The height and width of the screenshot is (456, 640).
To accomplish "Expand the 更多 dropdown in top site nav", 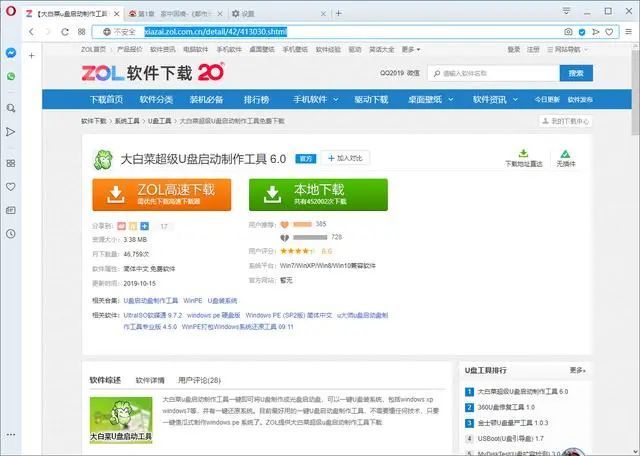I will tap(411, 49).
